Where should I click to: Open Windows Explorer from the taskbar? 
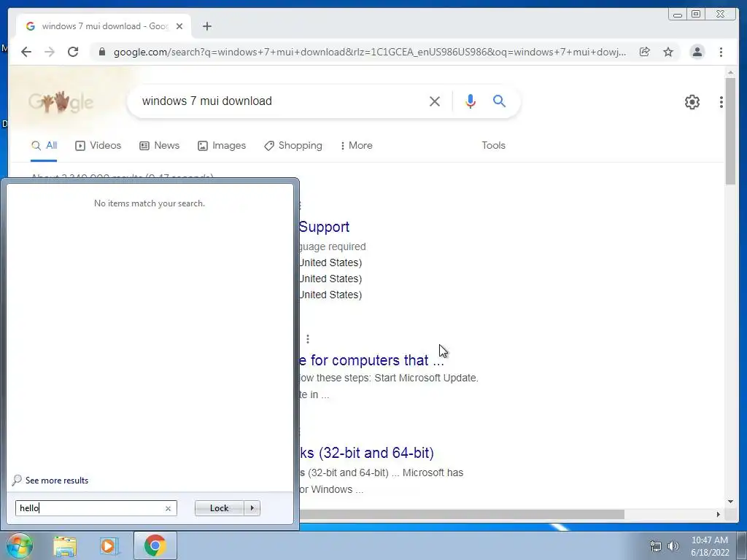coord(65,546)
